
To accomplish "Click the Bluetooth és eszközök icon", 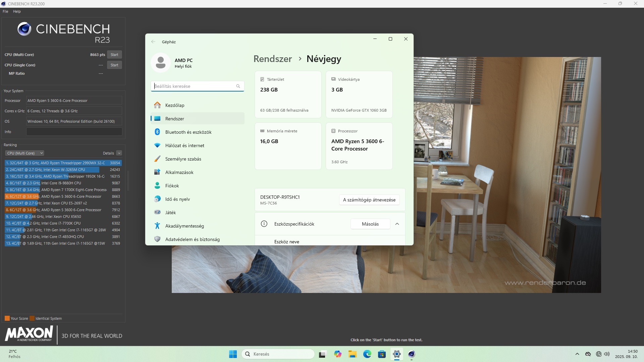I will pos(157,132).
